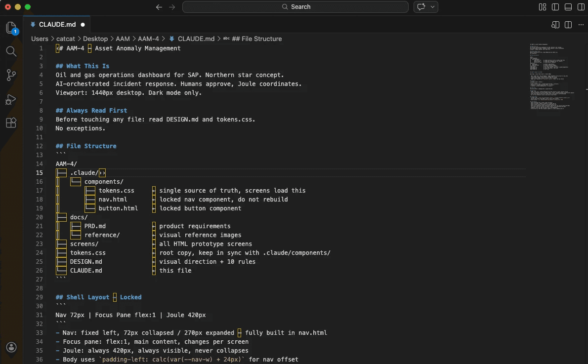
Task: Click the command center Search field
Action: point(295,7)
